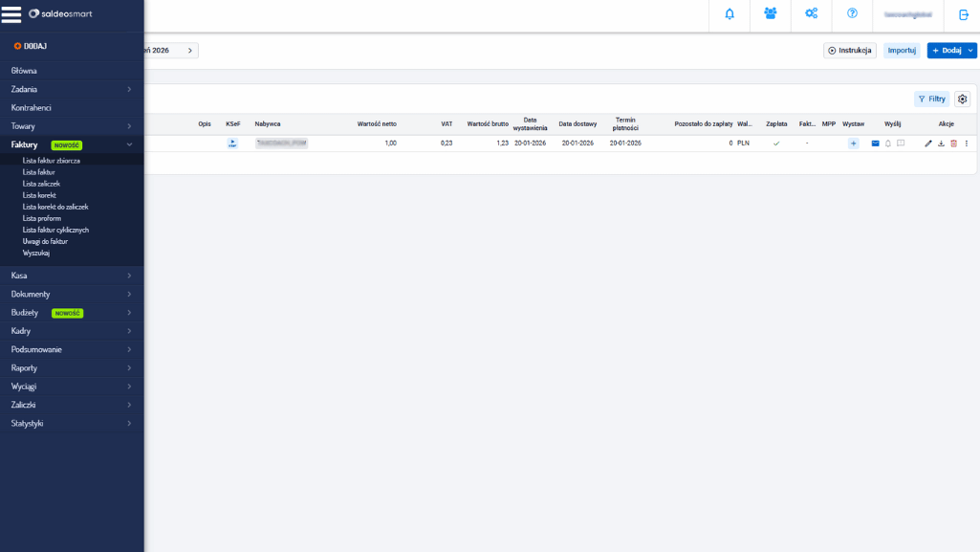Toggle the hamburger menu sidebar

coord(11,14)
